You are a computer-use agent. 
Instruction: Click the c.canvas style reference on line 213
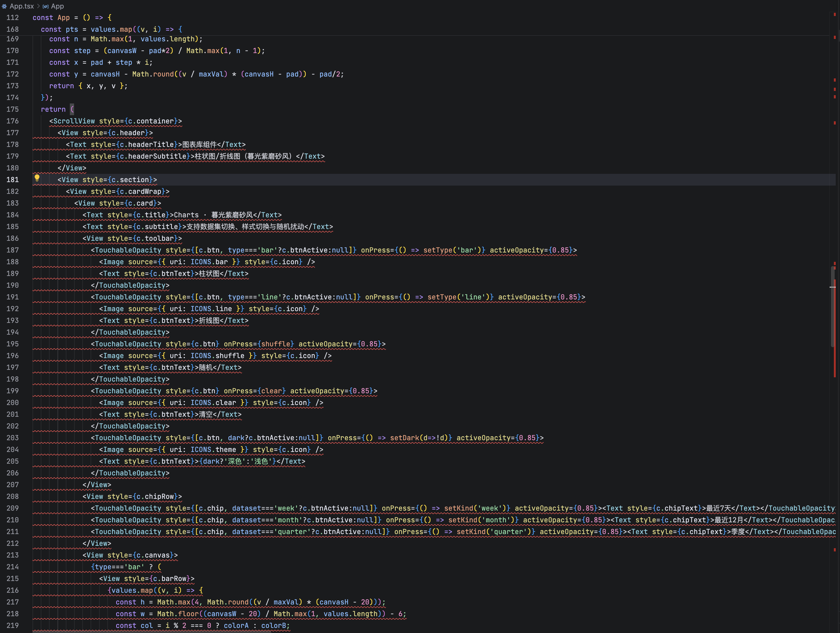pyautogui.click(x=153, y=555)
